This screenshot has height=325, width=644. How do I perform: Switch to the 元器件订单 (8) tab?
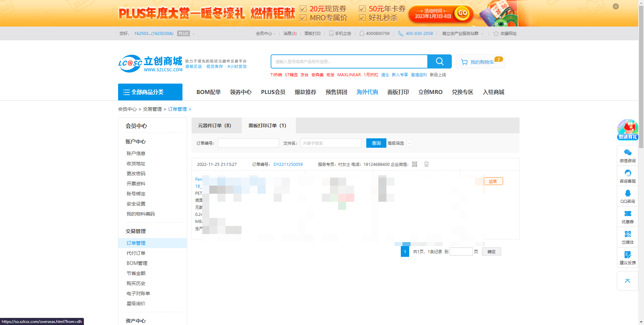point(215,126)
